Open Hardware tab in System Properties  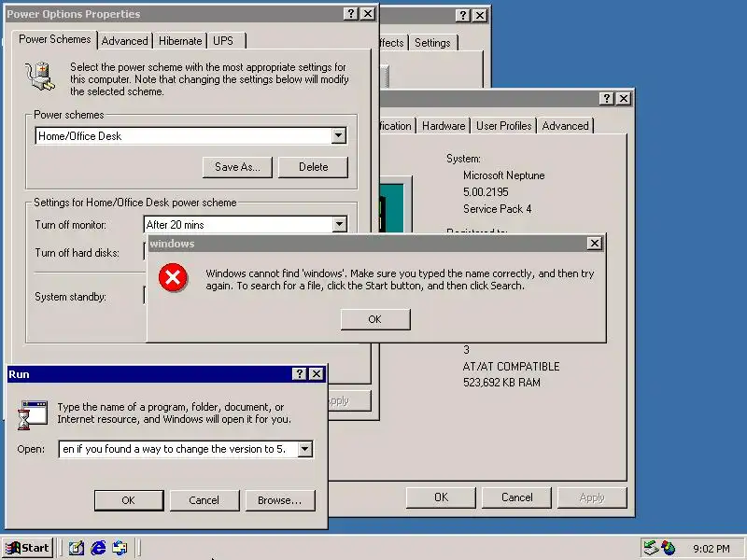pyautogui.click(x=444, y=126)
